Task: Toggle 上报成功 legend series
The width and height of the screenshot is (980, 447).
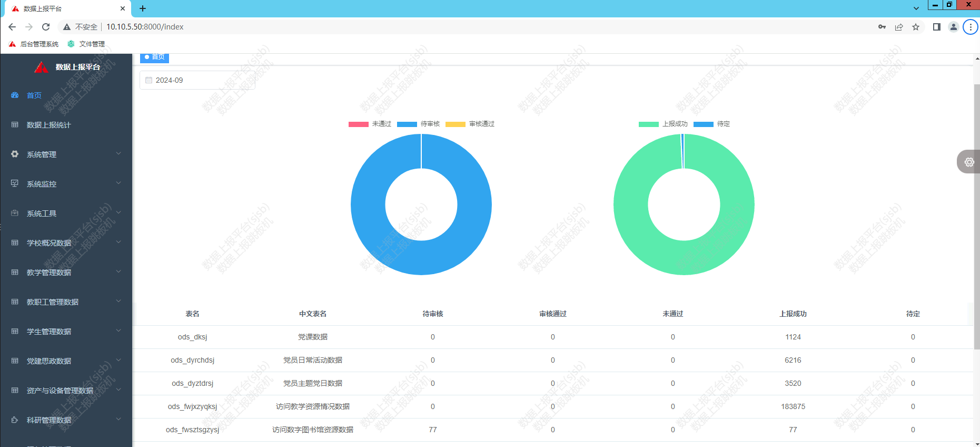Action: (x=663, y=124)
